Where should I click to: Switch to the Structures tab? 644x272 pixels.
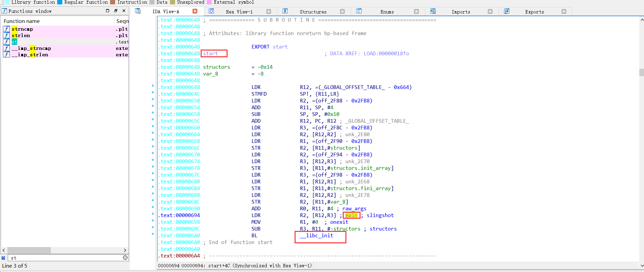click(313, 12)
